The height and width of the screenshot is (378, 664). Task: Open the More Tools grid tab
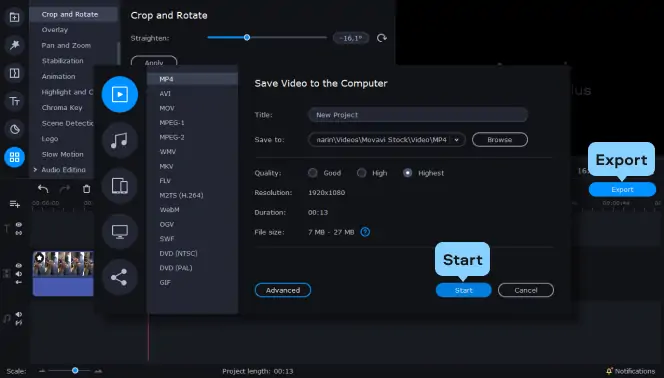pos(14,157)
